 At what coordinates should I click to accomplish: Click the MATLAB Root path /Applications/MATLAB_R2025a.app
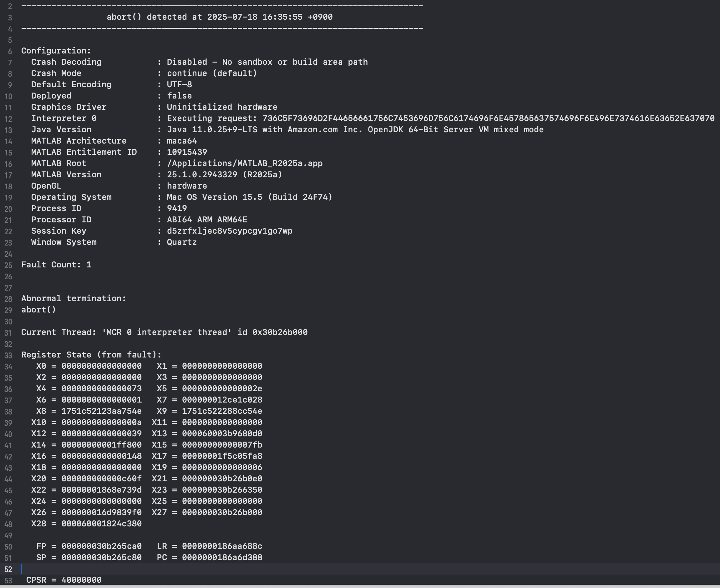click(x=245, y=163)
